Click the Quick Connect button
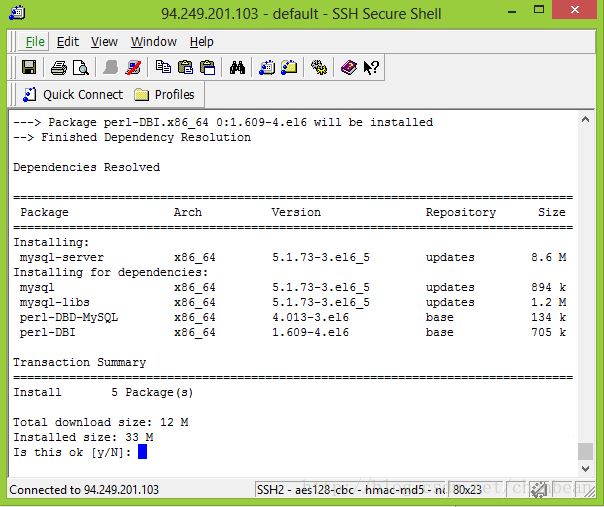 (72, 95)
